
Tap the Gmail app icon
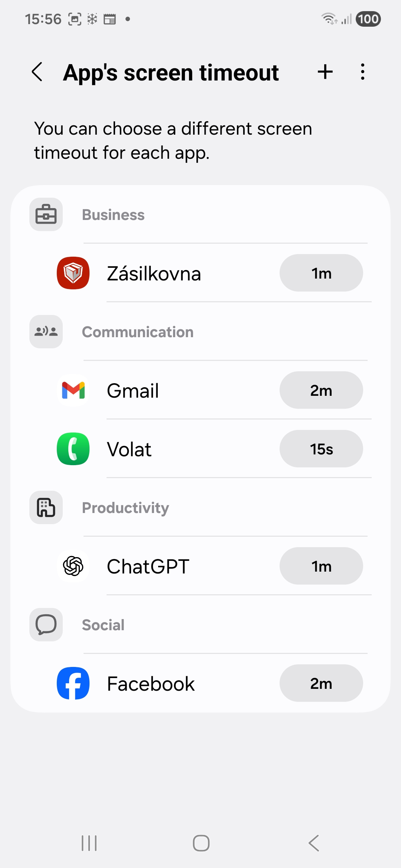click(x=73, y=390)
